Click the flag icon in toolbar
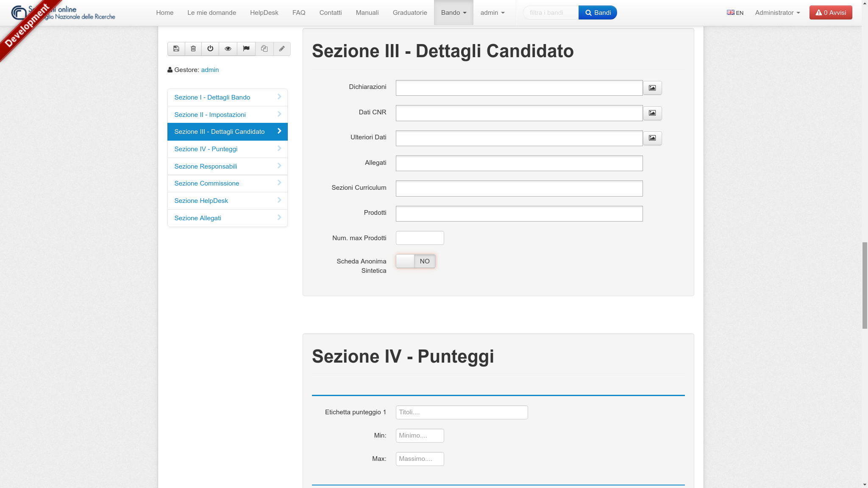The image size is (868, 488). click(x=246, y=49)
